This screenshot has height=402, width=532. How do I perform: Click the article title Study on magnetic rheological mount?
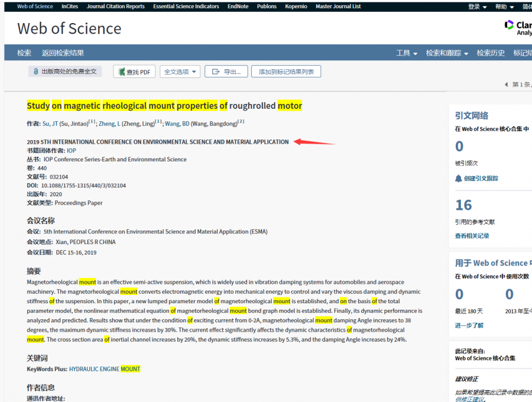[164, 106]
